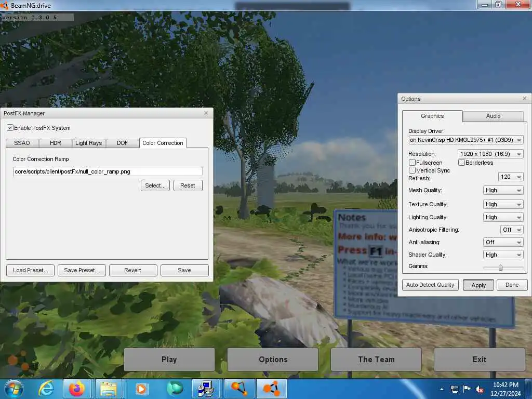The width and height of the screenshot is (532, 399).
Task: Click Select... for color ramp file
Action: click(155, 185)
